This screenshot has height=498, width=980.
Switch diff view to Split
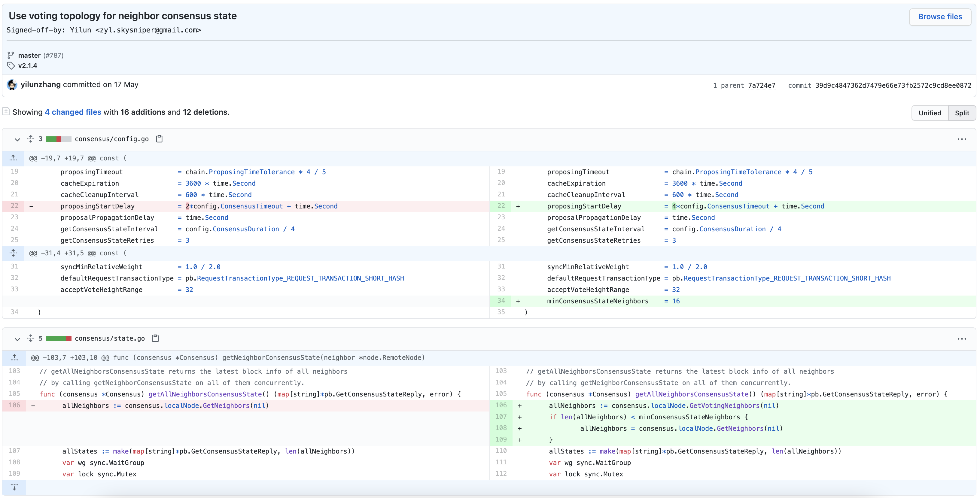[x=962, y=113]
